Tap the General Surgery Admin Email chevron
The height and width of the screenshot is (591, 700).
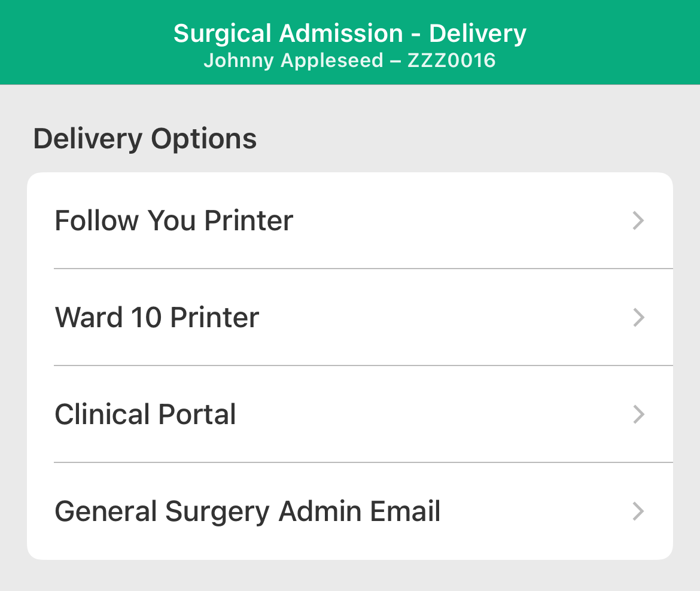(638, 511)
